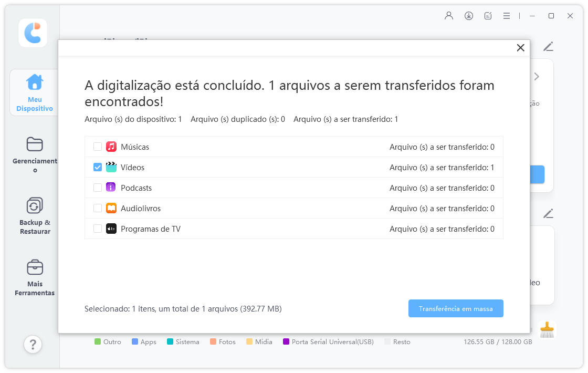Open the hamburger menu icon
Image resolution: width=588 pixels, height=373 pixels.
(506, 16)
